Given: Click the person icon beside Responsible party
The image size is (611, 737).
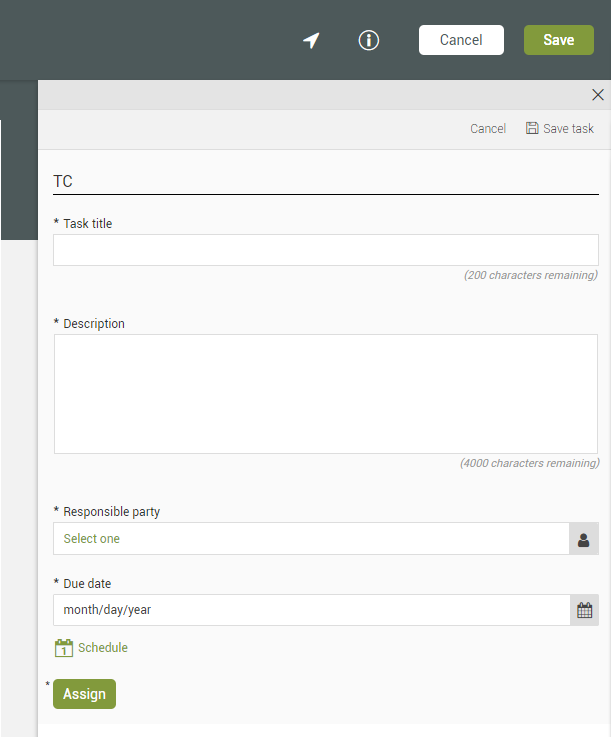Looking at the screenshot, I should pyautogui.click(x=584, y=540).
